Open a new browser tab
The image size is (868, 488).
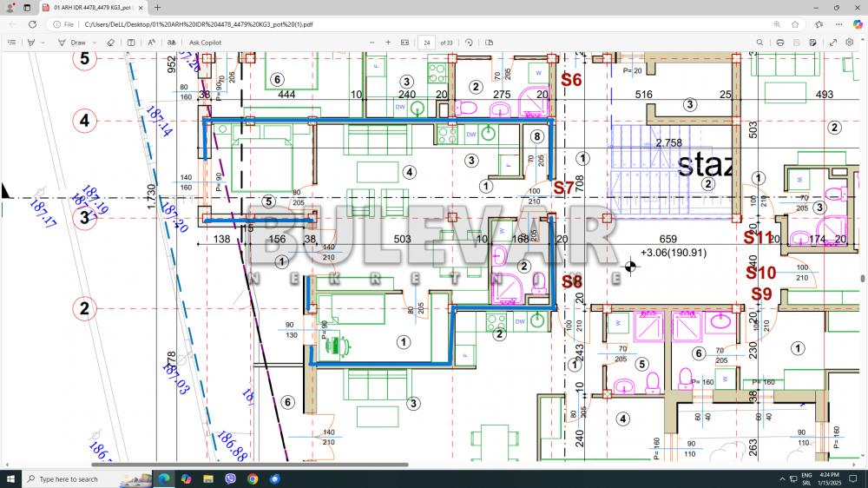coord(157,7)
